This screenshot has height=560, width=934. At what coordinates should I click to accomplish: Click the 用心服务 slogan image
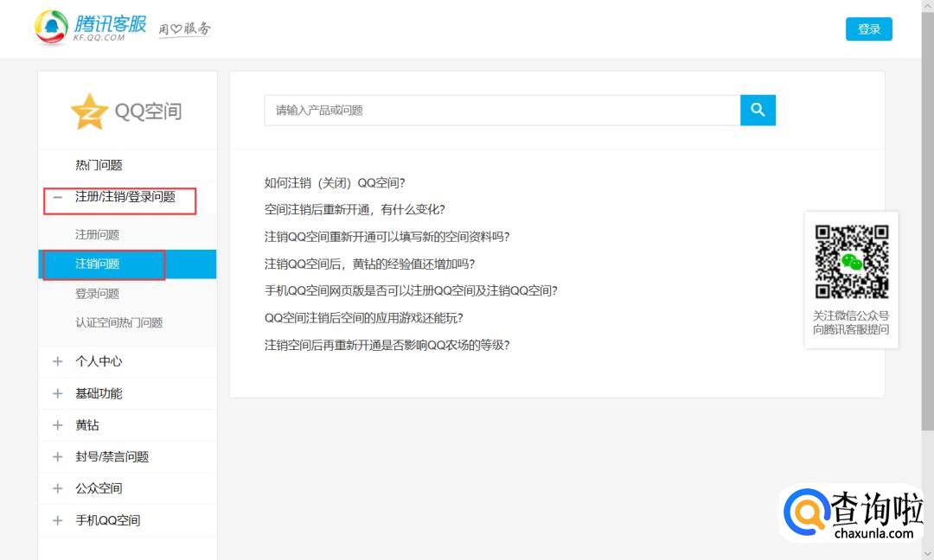point(185,29)
